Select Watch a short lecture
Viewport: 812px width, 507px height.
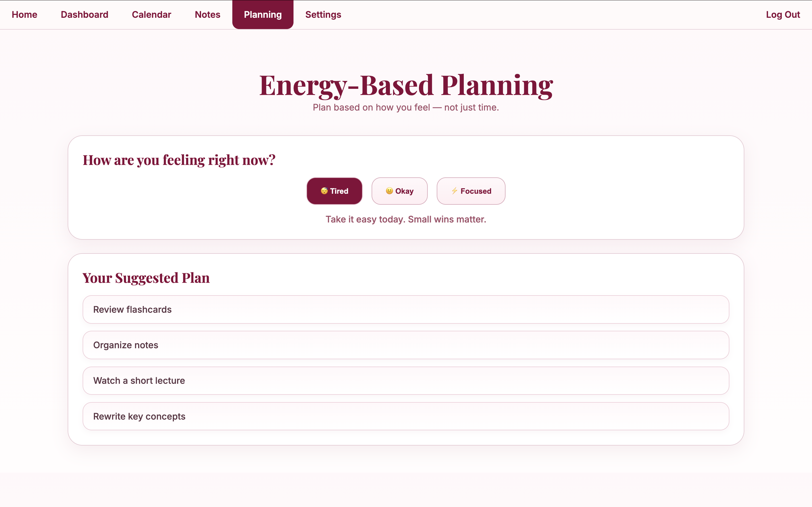click(406, 380)
